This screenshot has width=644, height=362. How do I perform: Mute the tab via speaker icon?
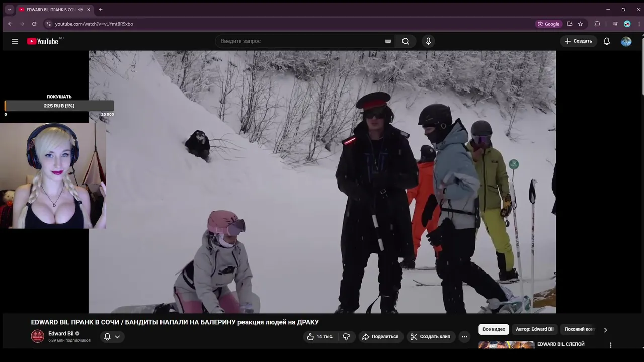tap(80, 10)
